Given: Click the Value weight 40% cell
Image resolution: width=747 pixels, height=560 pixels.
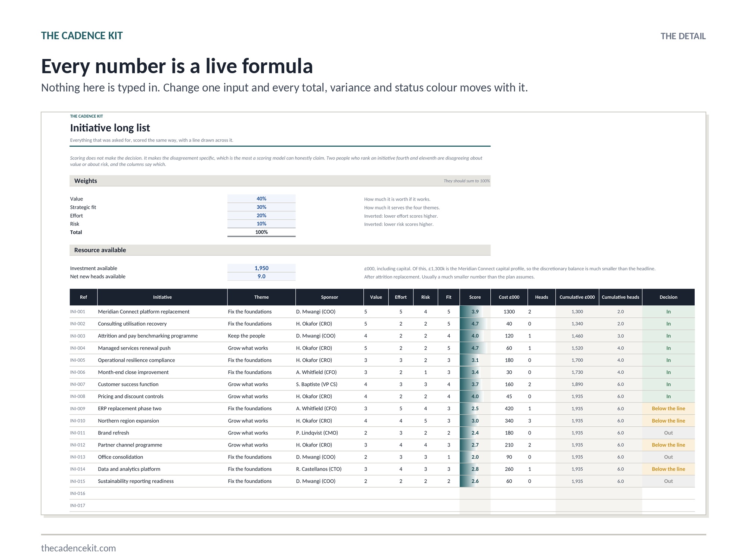Looking at the screenshot, I should [261, 199].
